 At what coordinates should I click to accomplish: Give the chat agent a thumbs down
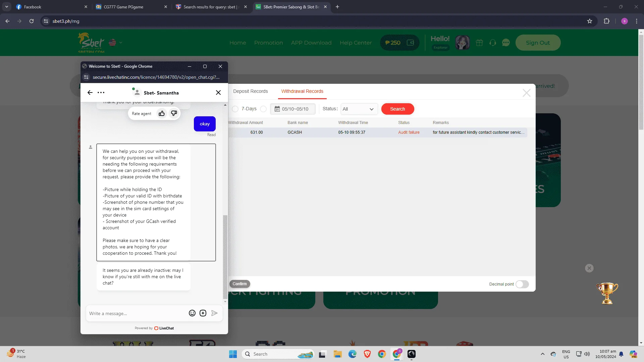pyautogui.click(x=174, y=113)
